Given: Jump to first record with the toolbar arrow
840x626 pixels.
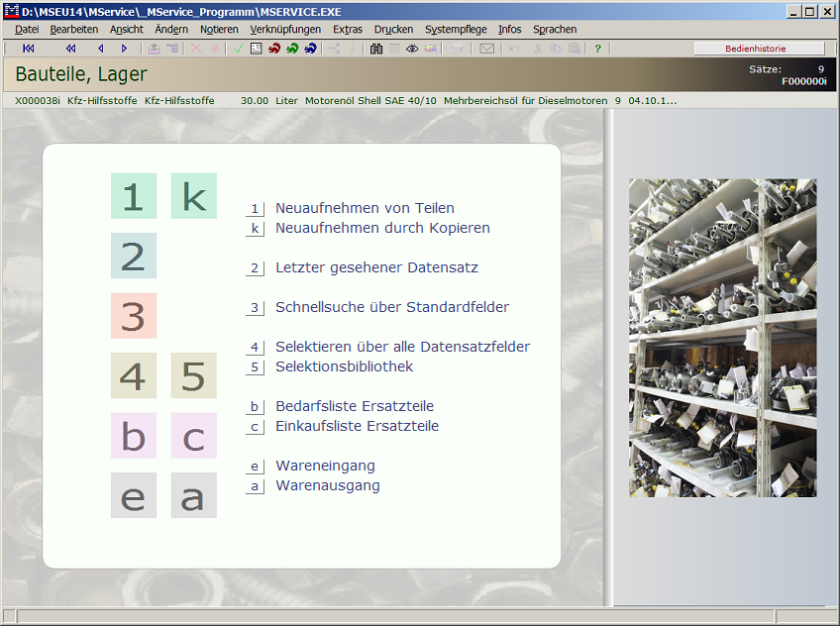Looking at the screenshot, I should tap(28, 49).
